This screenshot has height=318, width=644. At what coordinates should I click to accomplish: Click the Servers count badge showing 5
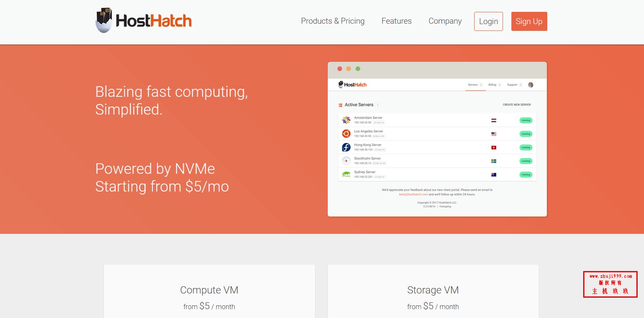[481, 85]
